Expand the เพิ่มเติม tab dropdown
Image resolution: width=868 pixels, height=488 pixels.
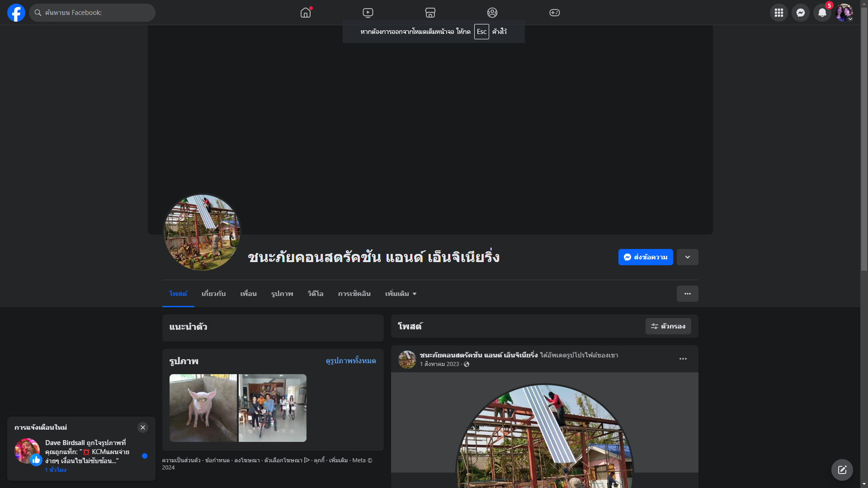[x=401, y=294]
